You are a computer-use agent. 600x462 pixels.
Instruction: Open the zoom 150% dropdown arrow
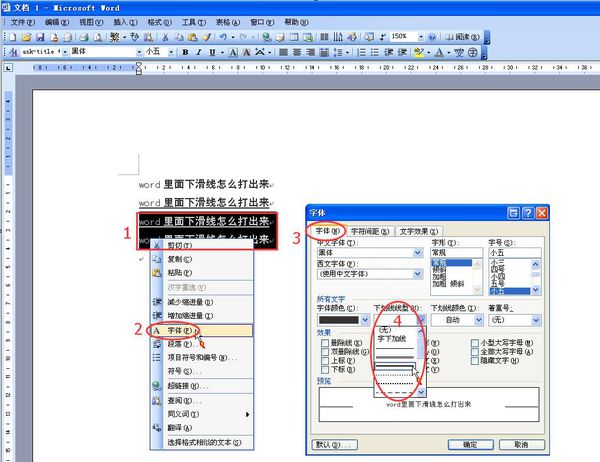pyautogui.click(x=421, y=37)
